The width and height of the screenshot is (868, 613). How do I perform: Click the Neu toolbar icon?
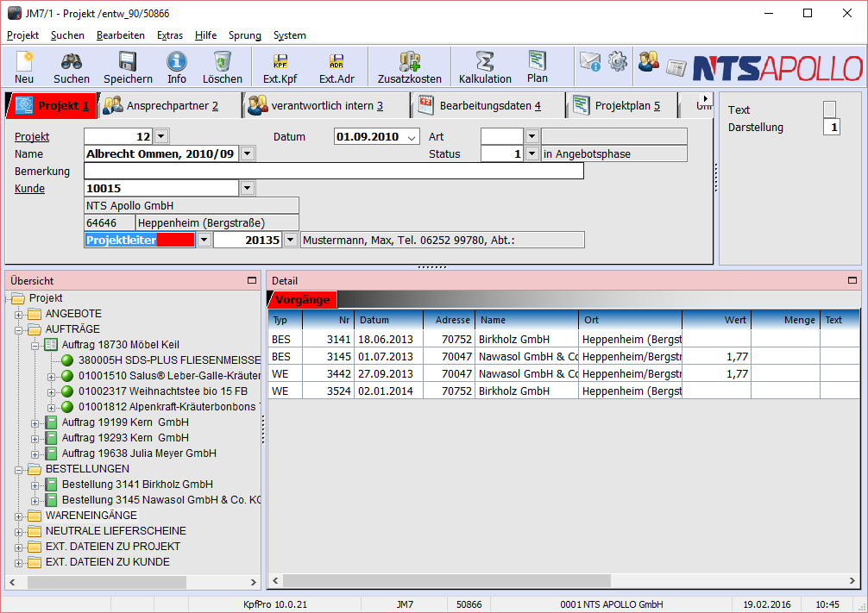[24, 67]
